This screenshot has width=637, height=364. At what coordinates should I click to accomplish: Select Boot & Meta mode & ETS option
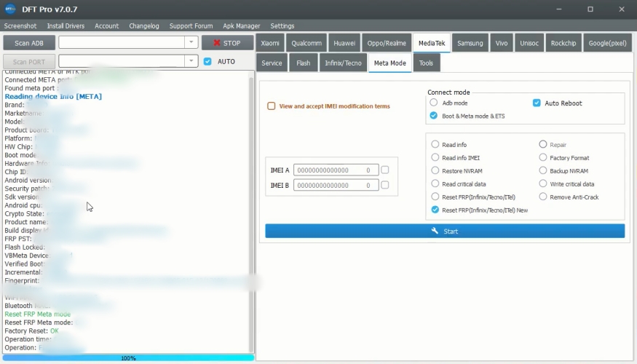[x=434, y=116]
